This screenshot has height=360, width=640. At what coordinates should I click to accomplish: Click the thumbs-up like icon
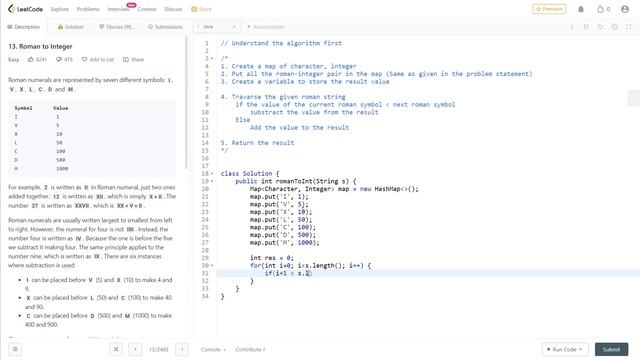tap(31, 60)
